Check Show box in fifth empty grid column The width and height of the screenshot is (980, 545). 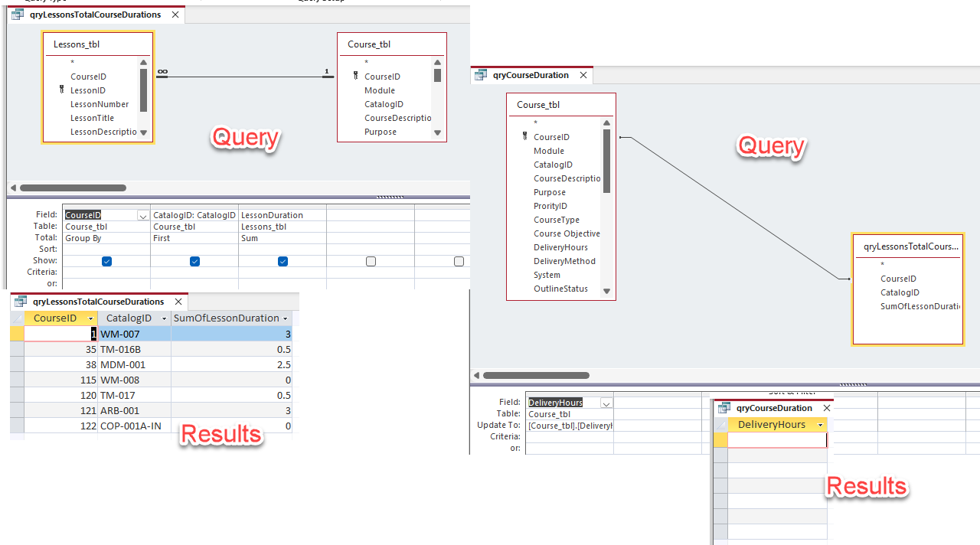click(459, 261)
